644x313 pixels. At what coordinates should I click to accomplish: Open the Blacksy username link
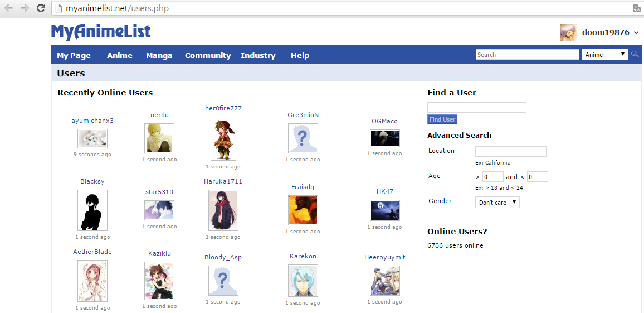pos(92,181)
